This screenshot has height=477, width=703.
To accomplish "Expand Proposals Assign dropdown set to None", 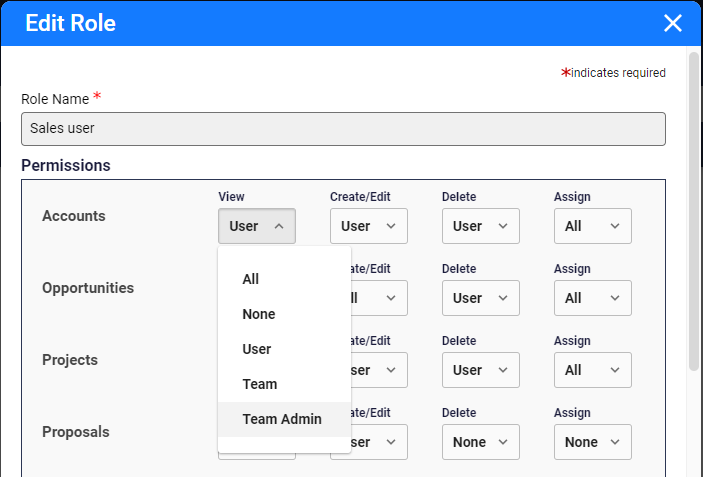I will coord(593,442).
